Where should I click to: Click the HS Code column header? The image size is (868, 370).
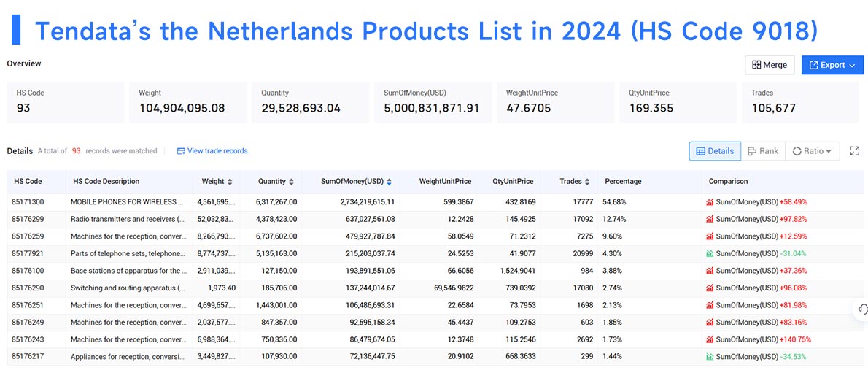[28, 182]
